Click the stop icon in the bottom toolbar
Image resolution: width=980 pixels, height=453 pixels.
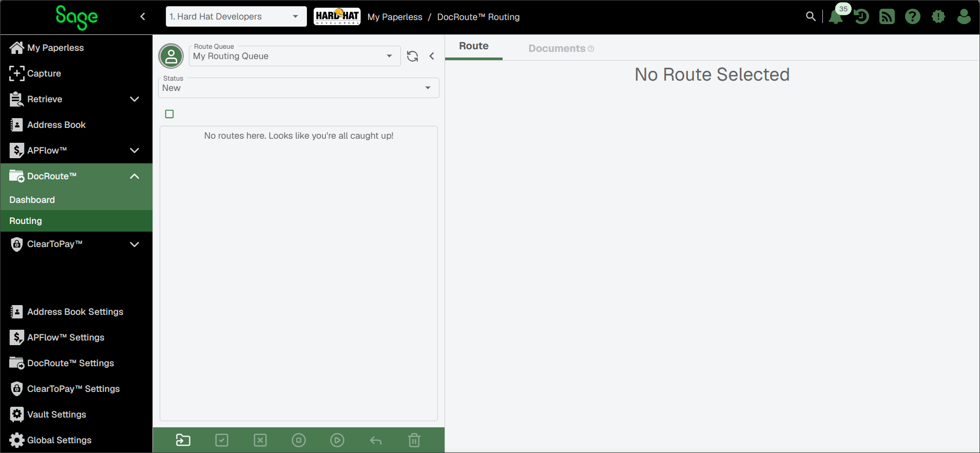[x=299, y=440]
